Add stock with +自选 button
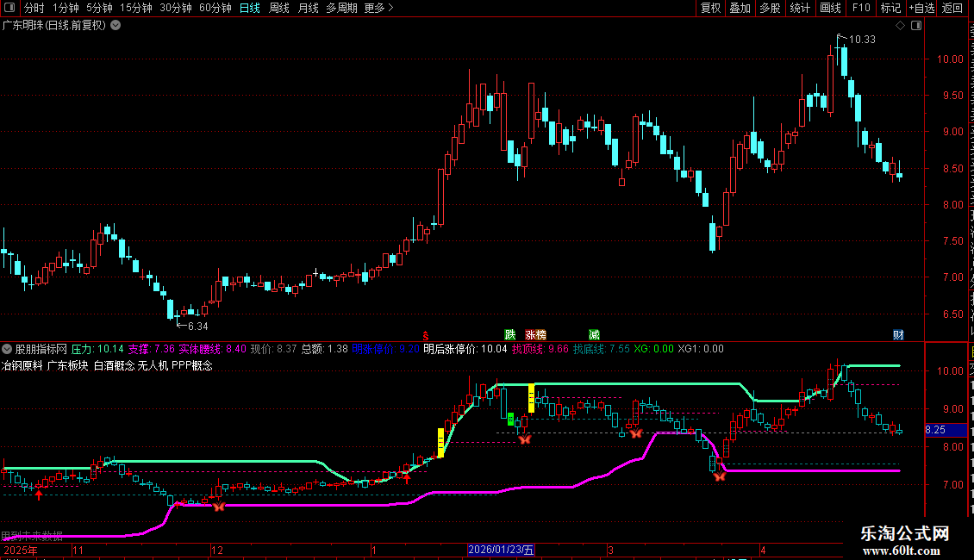 (x=921, y=8)
